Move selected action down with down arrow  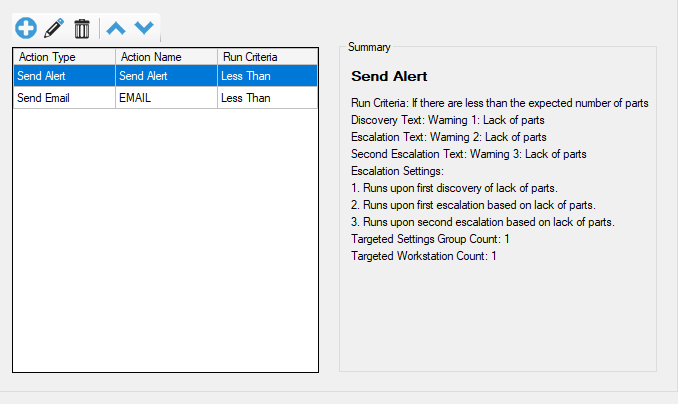click(x=144, y=28)
